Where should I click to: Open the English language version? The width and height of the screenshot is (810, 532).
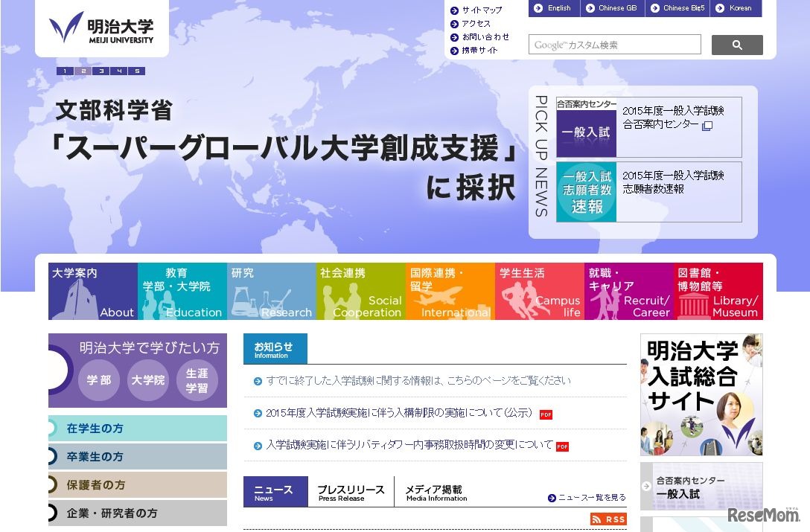pos(554,8)
